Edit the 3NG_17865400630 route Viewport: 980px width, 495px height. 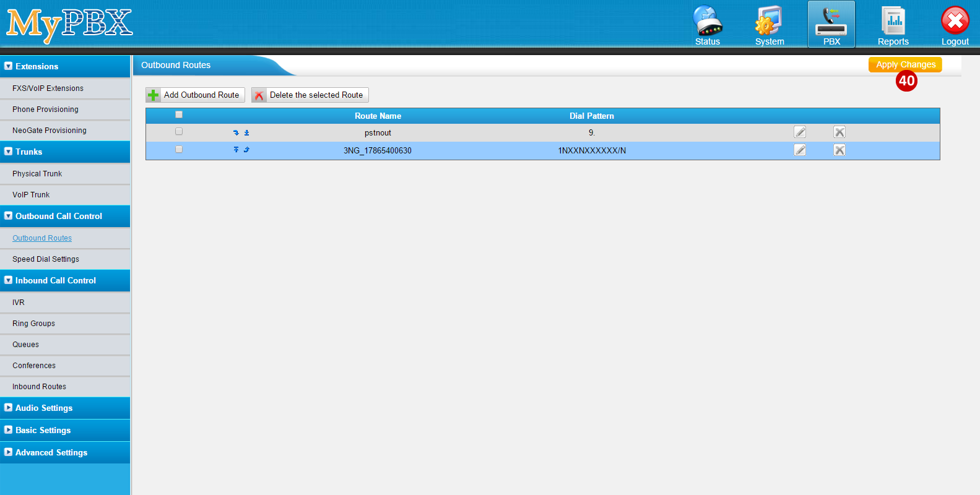tap(800, 150)
